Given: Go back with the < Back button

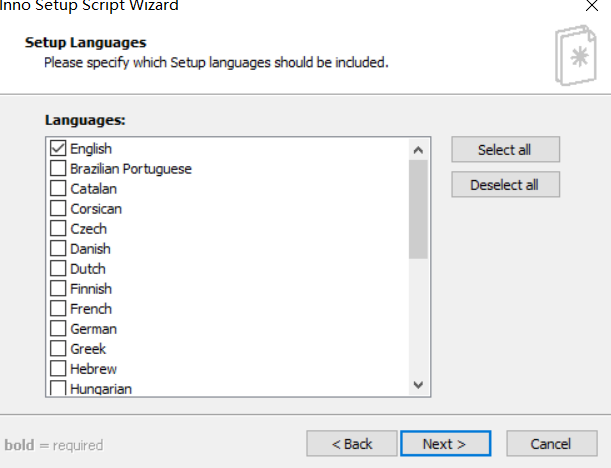Looking at the screenshot, I should click(x=352, y=443).
